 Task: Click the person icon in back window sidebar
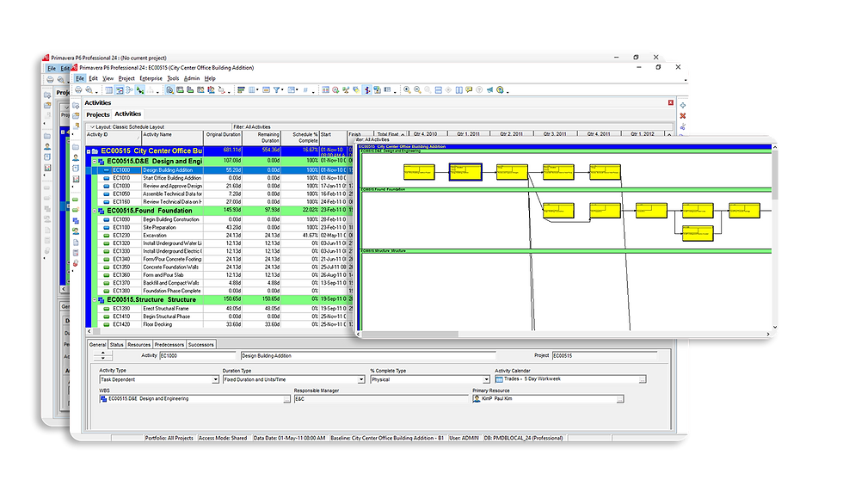point(47,146)
